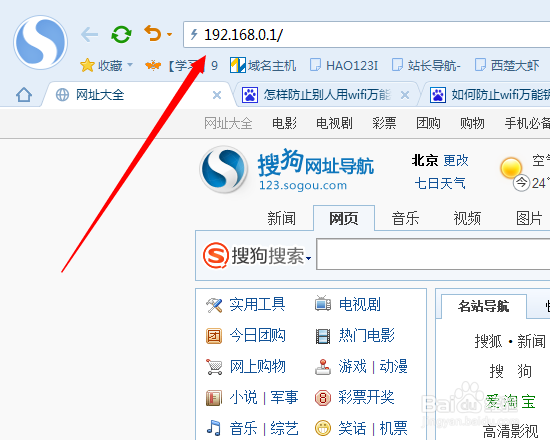Image resolution: width=550 pixels, height=440 pixels.
Task: Open 热门电影 link
Action: pos(367,335)
